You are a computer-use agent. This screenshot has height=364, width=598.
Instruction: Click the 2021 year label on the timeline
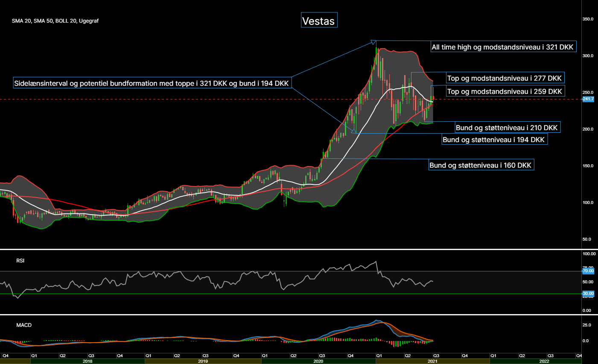click(x=433, y=361)
